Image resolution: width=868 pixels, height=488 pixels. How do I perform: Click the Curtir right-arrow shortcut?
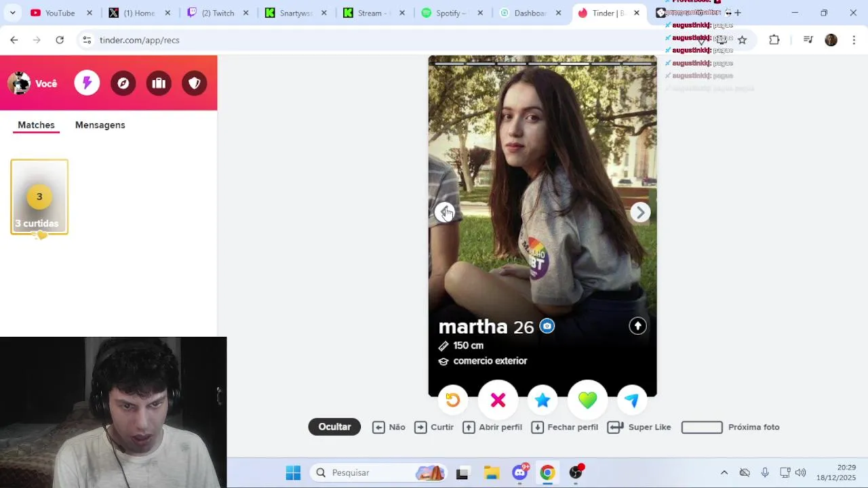point(434,427)
